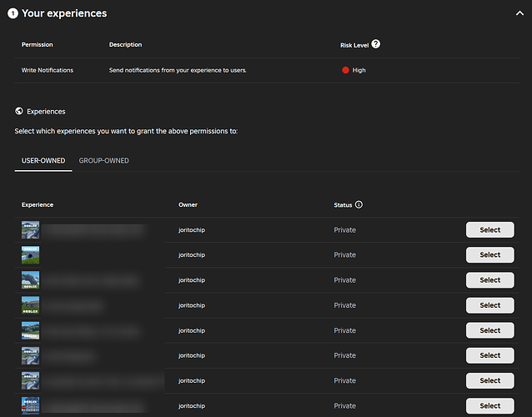532x417 pixels.
Task: Hit Select for the fifth experience row
Action: pyautogui.click(x=489, y=330)
